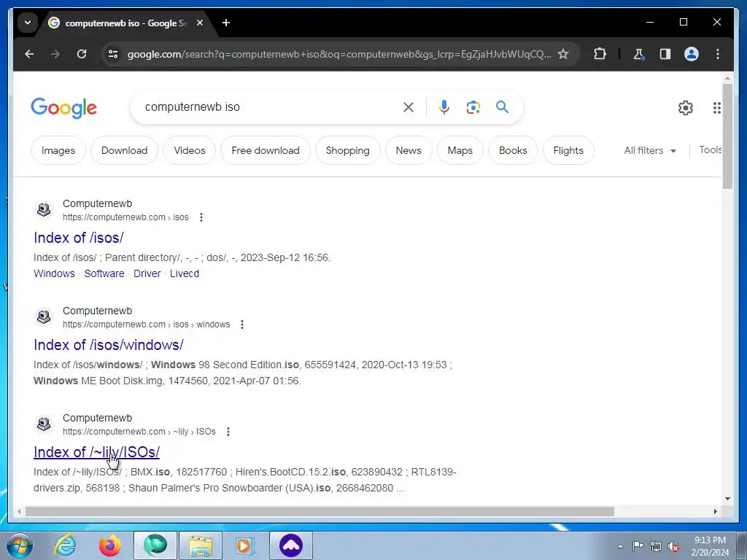Submit search with magnifying glass icon
The image size is (747, 560).
point(502,106)
